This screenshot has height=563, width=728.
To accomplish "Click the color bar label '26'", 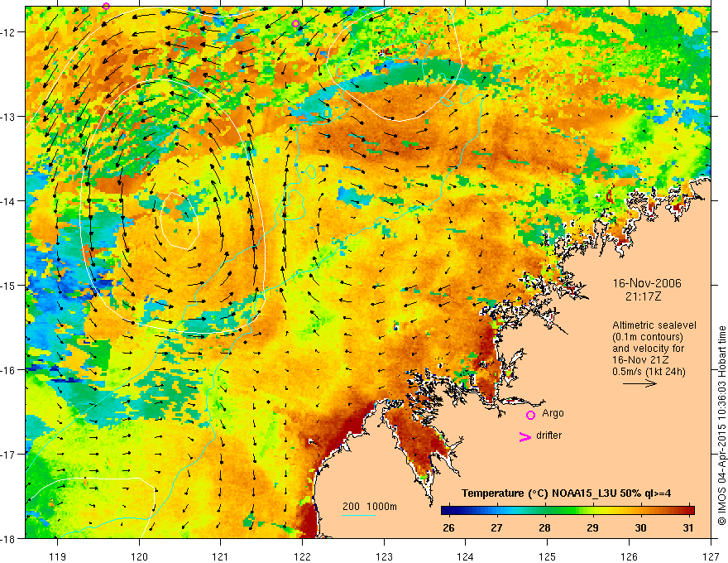I will 448,527.
